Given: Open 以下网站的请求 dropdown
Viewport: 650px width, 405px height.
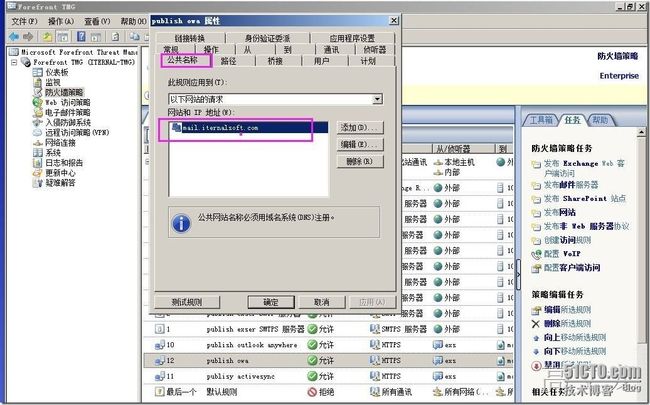Looking at the screenshot, I should pyautogui.click(x=377, y=99).
